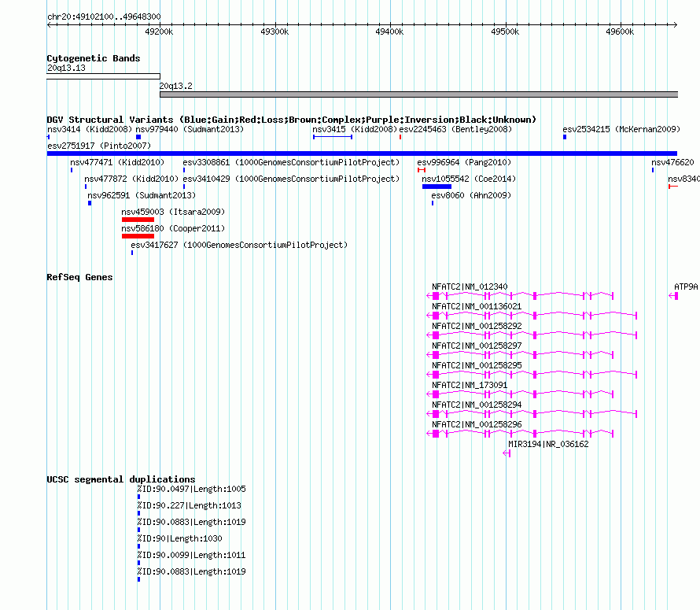Select the grey 20q13.2 cytogenetic band bar

click(x=418, y=94)
